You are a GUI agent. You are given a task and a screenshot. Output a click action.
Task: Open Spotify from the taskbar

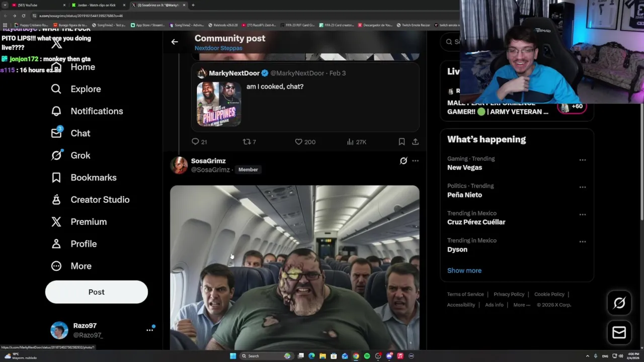(367, 356)
